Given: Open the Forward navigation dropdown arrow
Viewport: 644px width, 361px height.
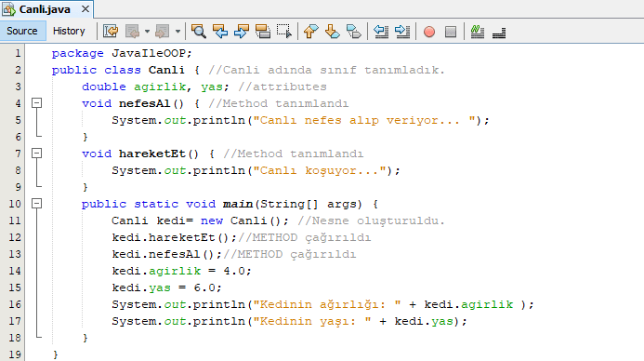Looking at the screenshot, I should coord(177,32).
